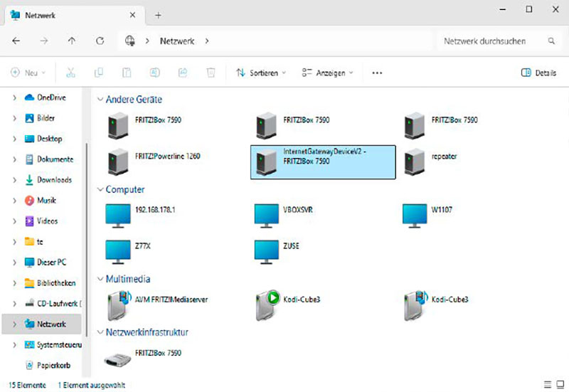Open Bilder in the sidebar
Screen dimensions: 569x392
(40, 118)
